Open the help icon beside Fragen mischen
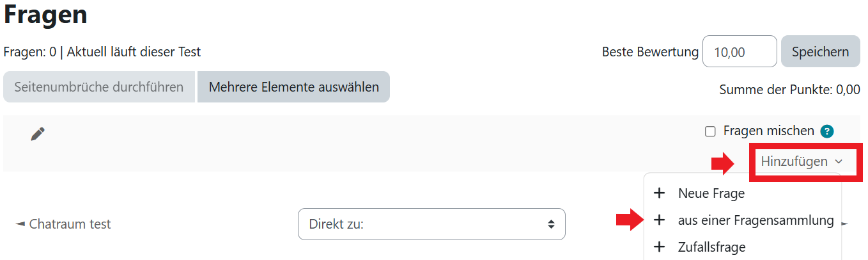 [x=827, y=131]
